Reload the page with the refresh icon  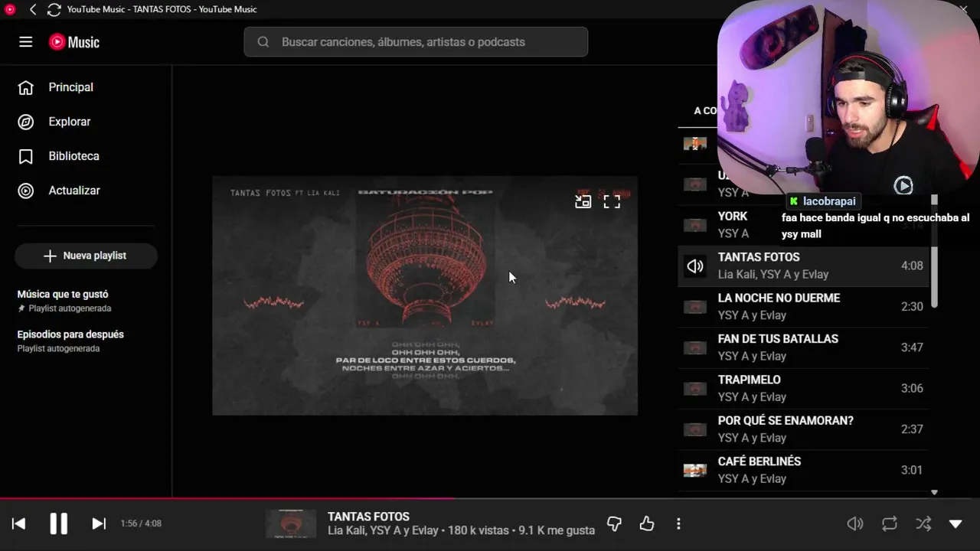click(x=54, y=9)
